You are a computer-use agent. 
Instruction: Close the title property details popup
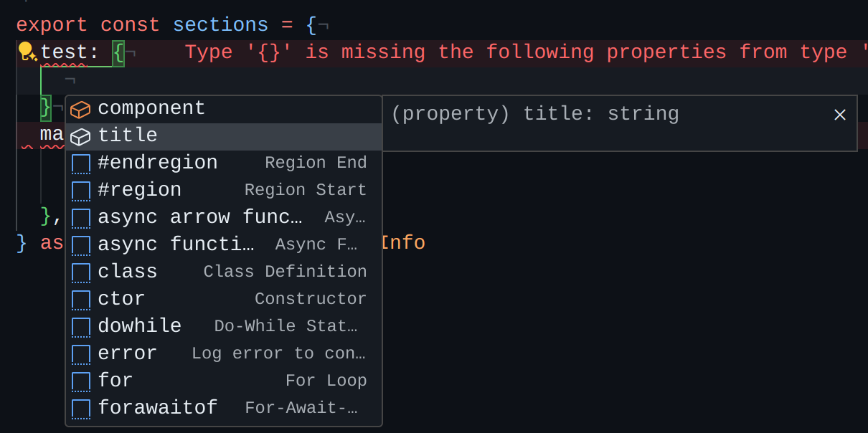coord(840,115)
